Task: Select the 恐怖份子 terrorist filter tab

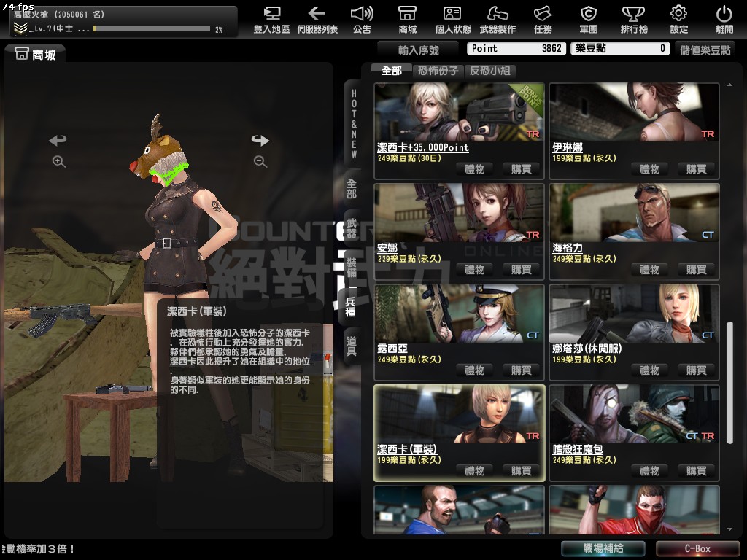Action: coord(438,71)
